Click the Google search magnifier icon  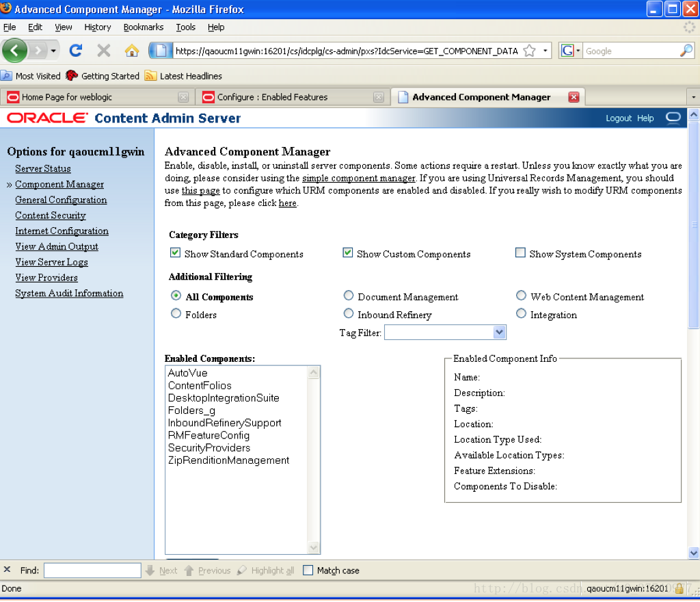[685, 50]
